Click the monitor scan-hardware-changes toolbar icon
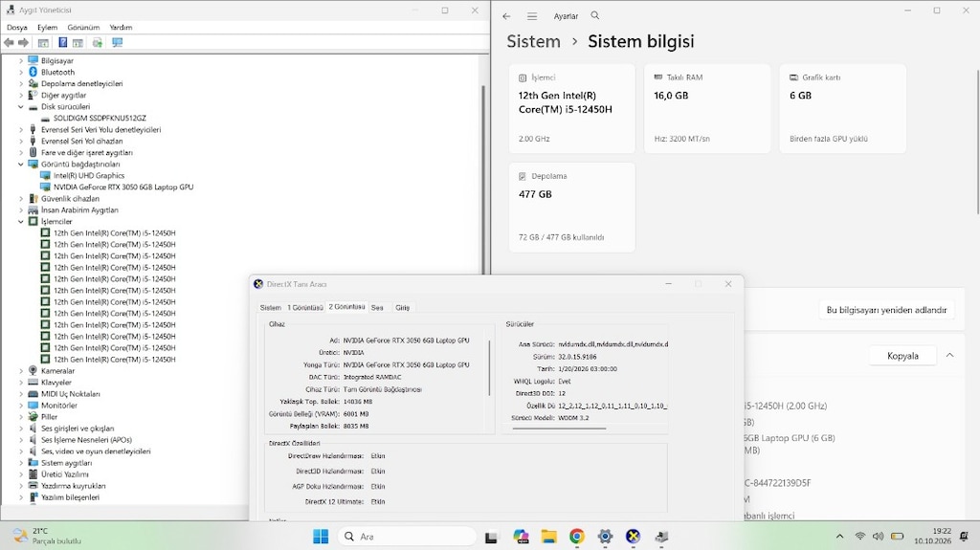The height and width of the screenshot is (550, 980). (117, 42)
